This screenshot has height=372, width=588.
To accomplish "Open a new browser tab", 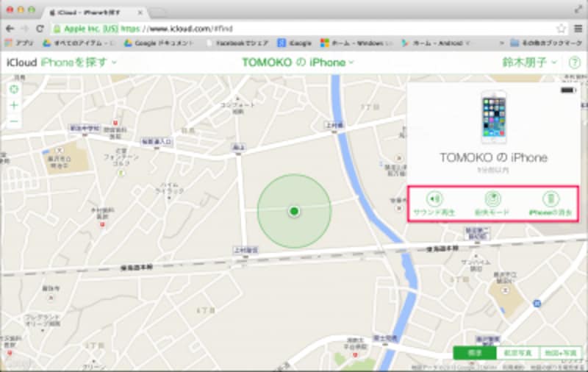I will click(158, 12).
